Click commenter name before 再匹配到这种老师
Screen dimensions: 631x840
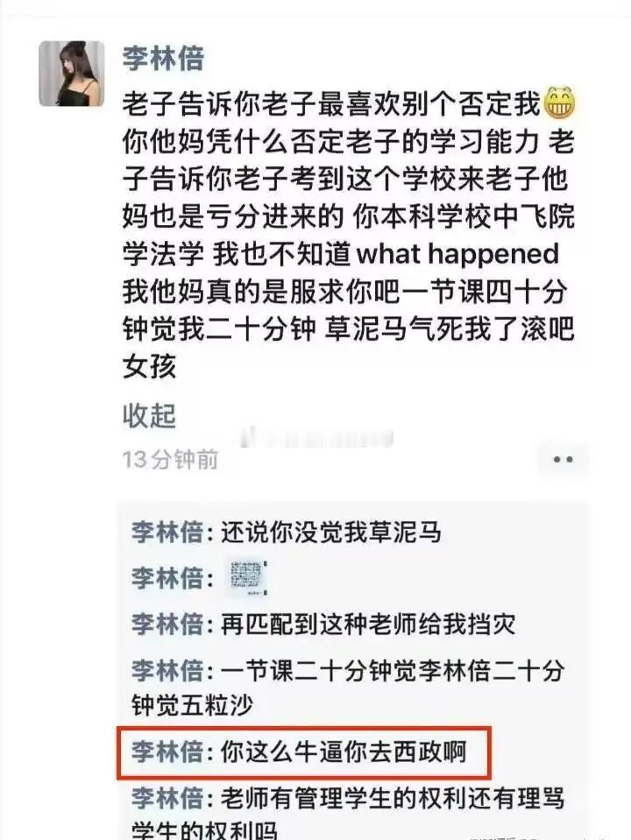pyautogui.click(x=167, y=625)
